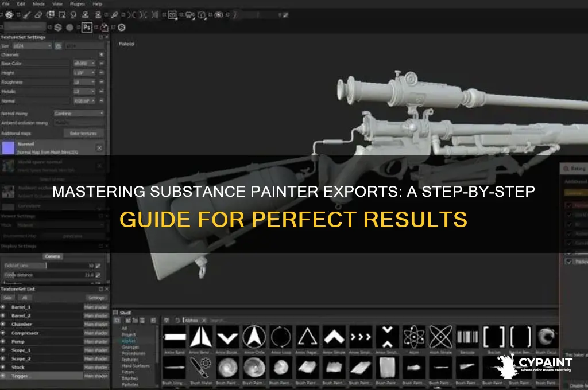Open Barrel_1 Main shader dropdown
Image resolution: width=588 pixels, height=390 pixels.
pos(96,307)
